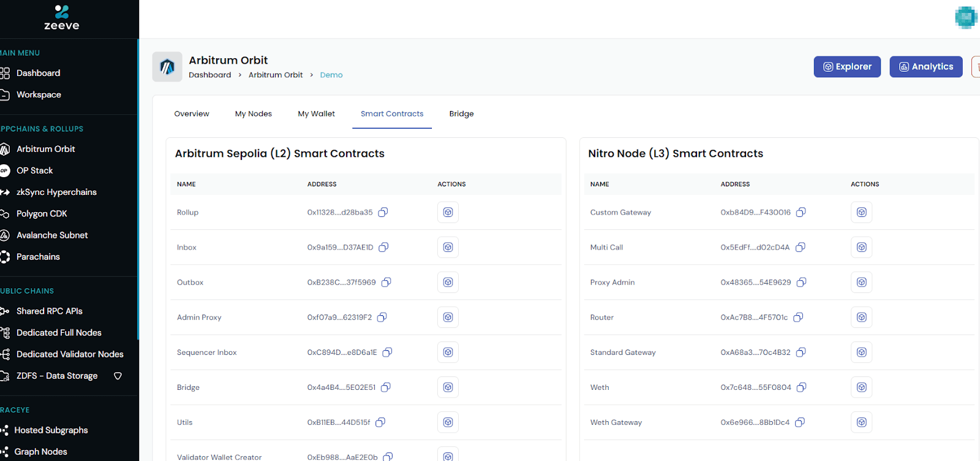Open Router row action icon
980x461 pixels.
point(862,317)
